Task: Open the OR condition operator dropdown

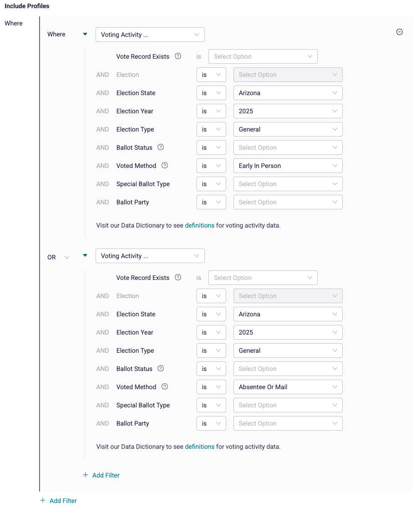Action: click(x=58, y=257)
